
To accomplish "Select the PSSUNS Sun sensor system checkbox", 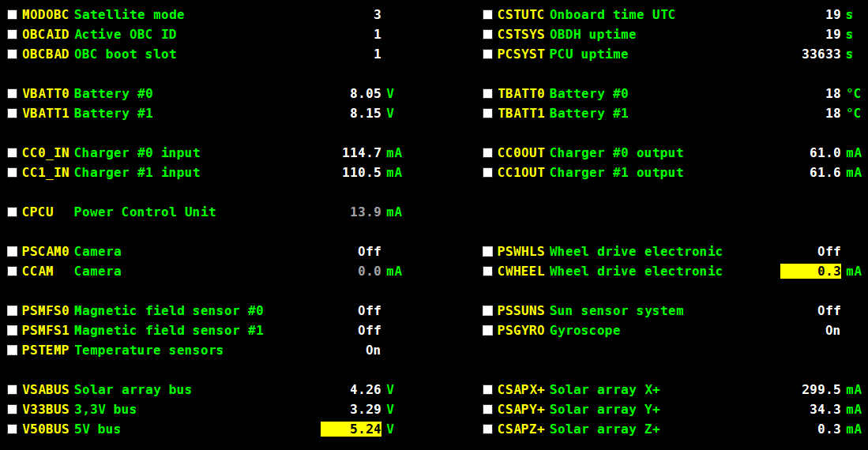I will (487, 310).
